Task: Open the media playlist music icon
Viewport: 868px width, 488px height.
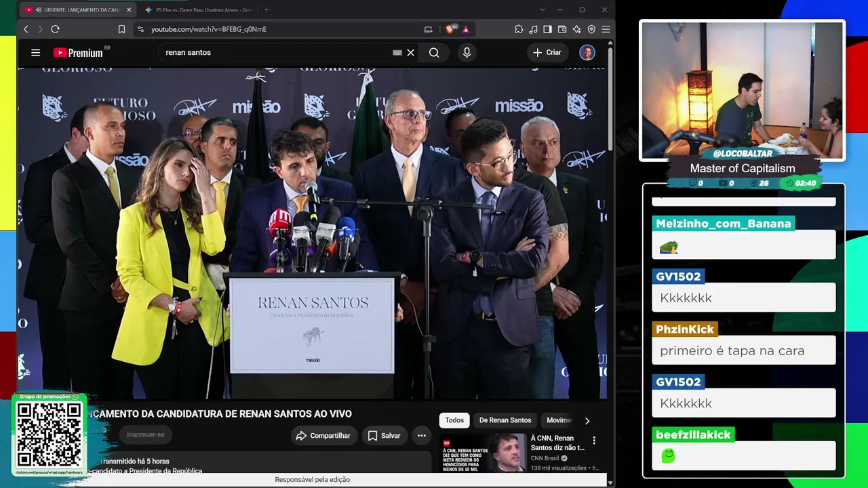Action: click(x=533, y=29)
